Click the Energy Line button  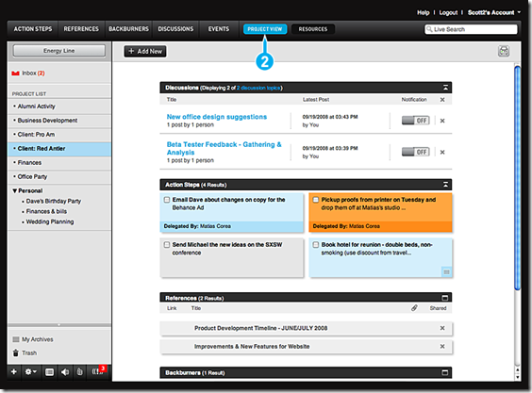pos(59,51)
